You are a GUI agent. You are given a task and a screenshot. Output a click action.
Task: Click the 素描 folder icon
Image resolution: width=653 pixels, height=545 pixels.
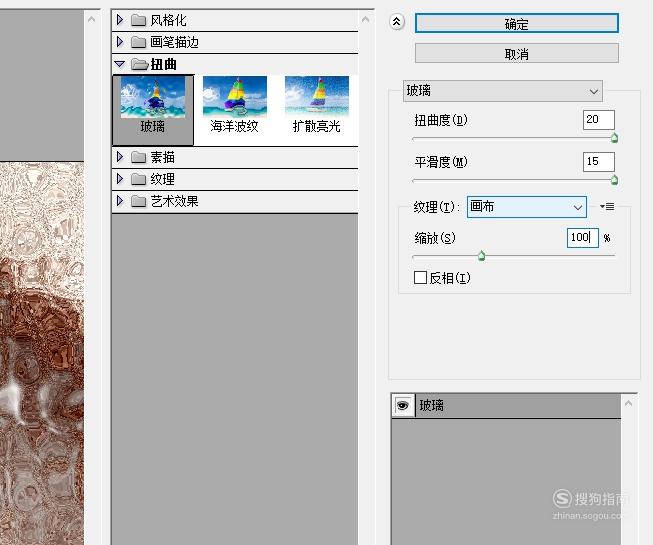tap(138, 157)
